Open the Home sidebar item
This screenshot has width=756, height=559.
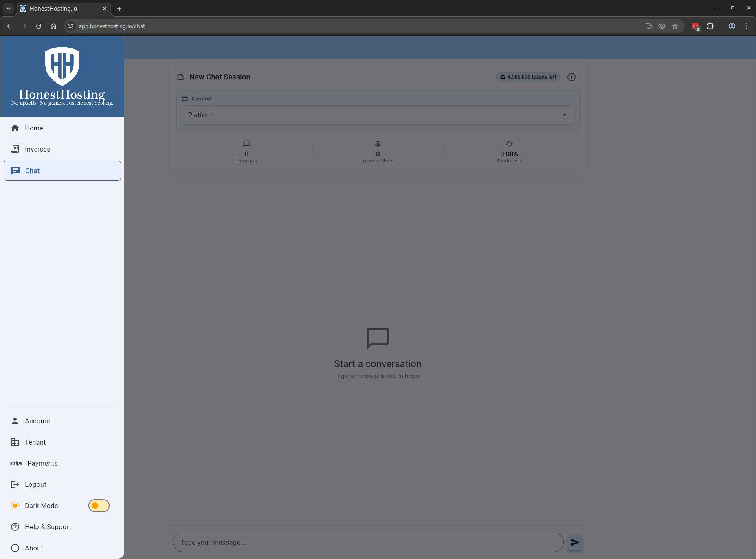point(34,128)
